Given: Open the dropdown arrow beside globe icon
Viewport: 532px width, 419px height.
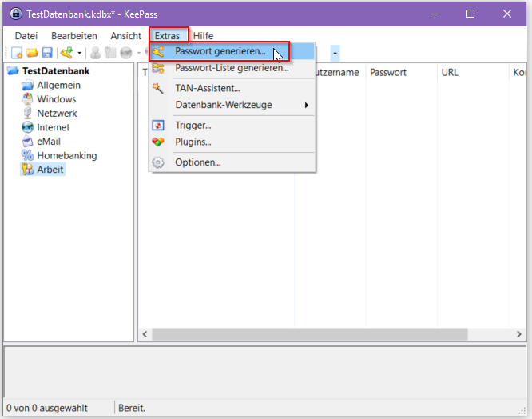Looking at the screenshot, I should [x=139, y=53].
